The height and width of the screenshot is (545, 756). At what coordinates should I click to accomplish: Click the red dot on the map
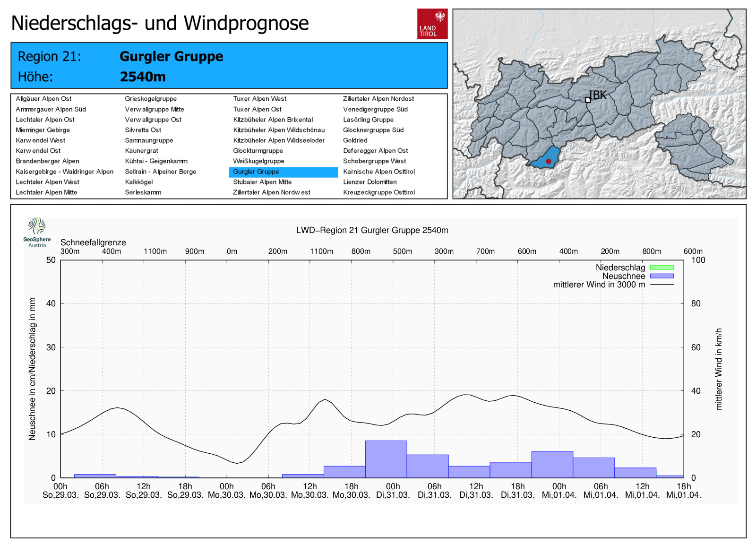549,161
